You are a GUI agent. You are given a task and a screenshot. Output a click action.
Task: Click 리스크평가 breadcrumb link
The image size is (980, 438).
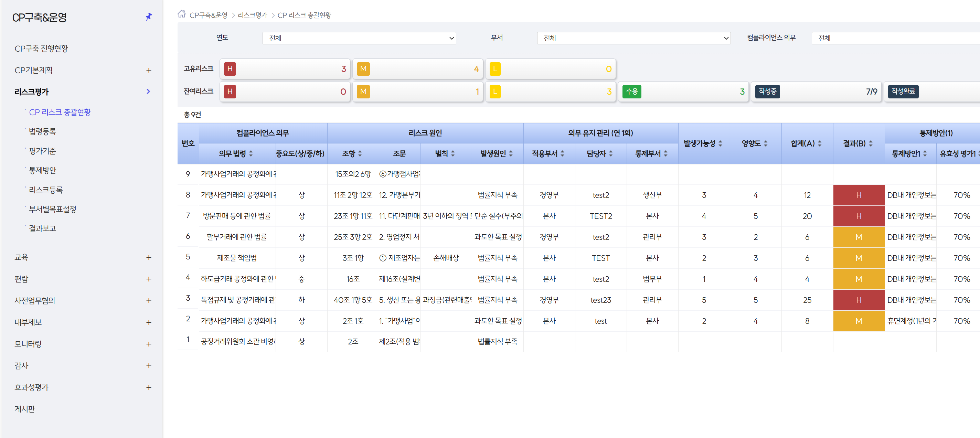(252, 15)
